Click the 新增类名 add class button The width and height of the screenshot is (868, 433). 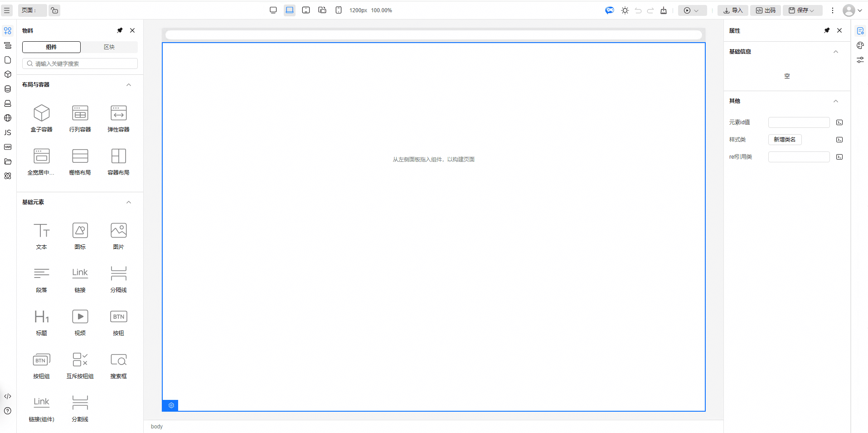(x=785, y=140)
